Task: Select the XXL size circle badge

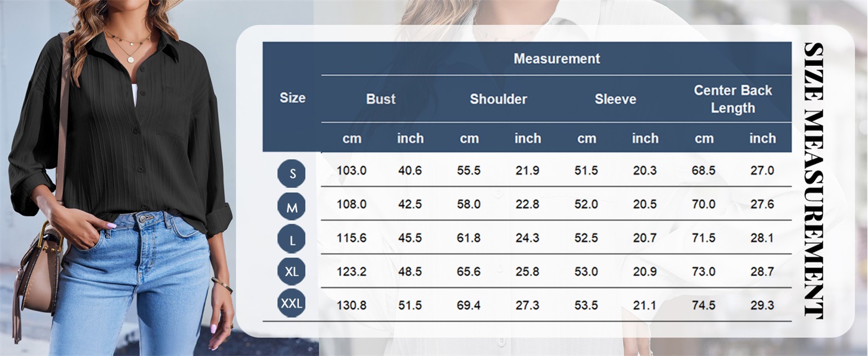Action: pyautogui.click(x=292, y=304)
